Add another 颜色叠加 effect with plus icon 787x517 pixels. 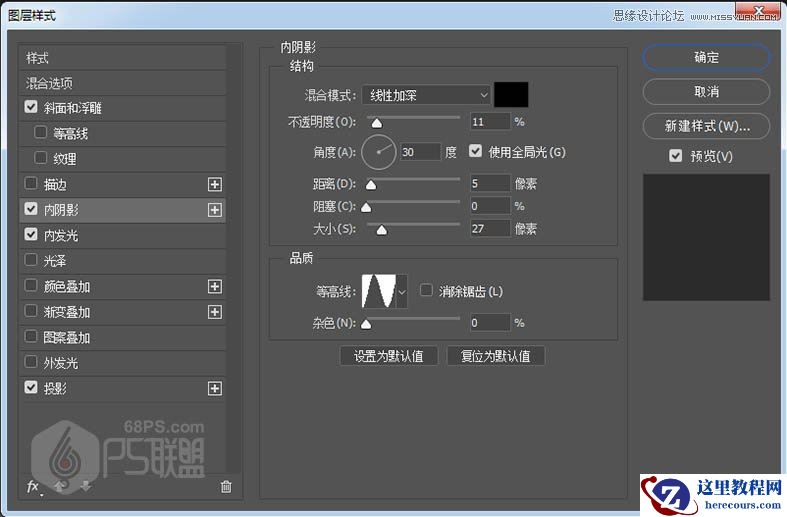pyautogui.click(x=215, y=287)
